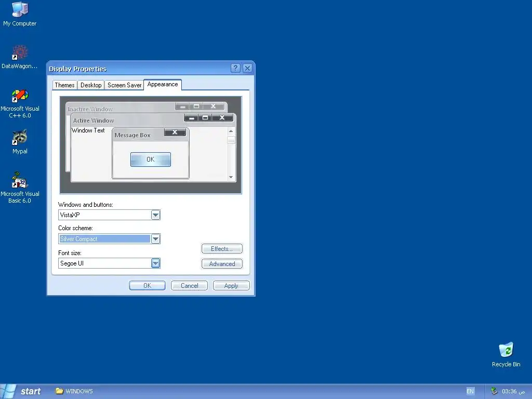Viewport: 532px width, 399px height.
Task: Switch to the Desktop tab
Action: point(91,85)
